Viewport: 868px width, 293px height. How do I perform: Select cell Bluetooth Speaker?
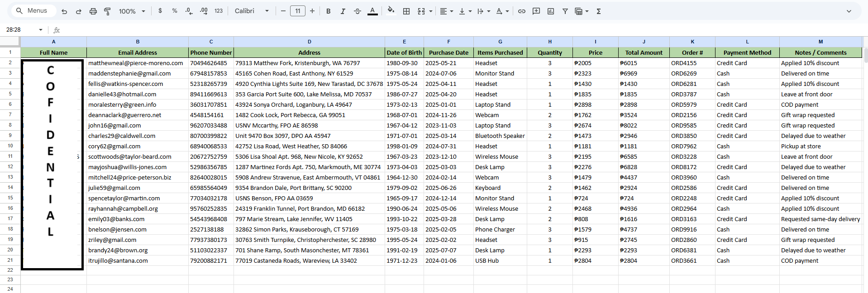click(500, 136)
